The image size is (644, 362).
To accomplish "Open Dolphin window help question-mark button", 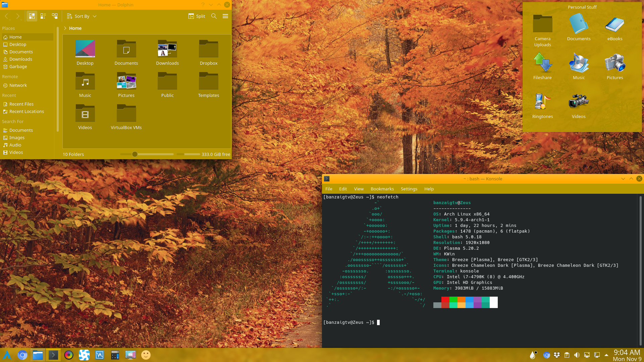I will [x=203, y=5].
